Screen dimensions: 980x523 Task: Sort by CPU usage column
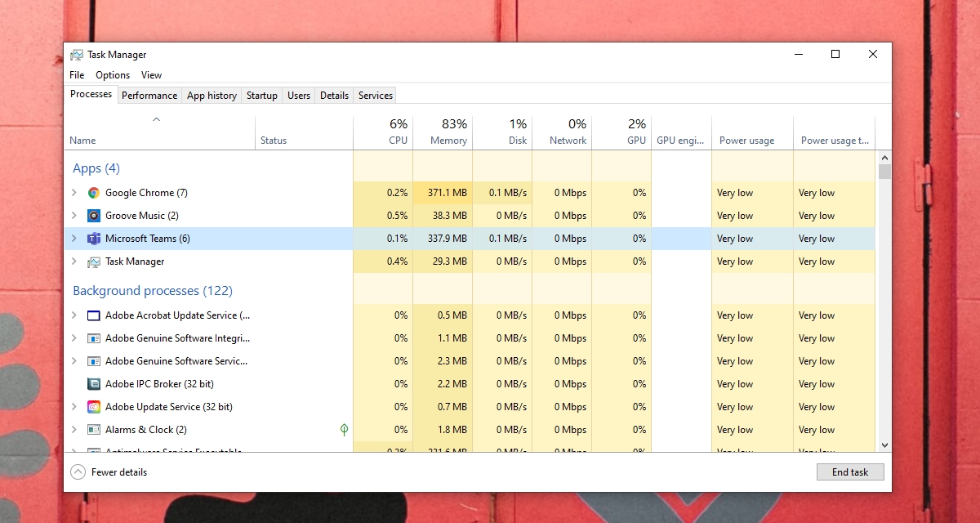[x=383, y=132]
